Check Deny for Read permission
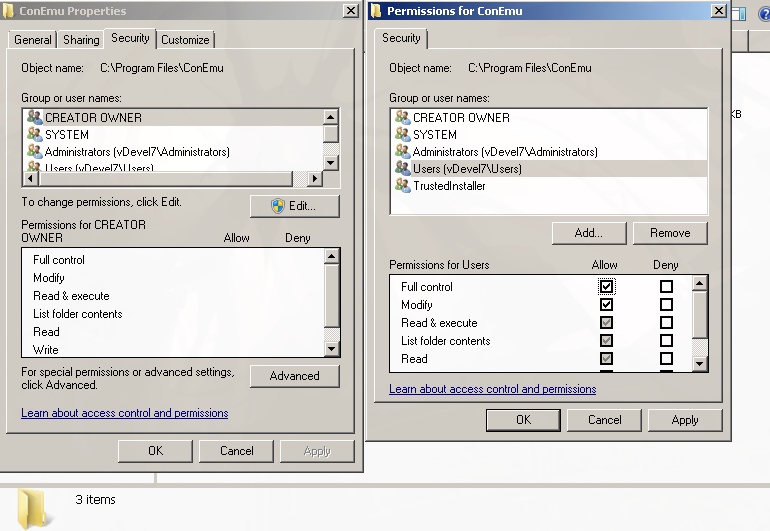 pos(666,359)
